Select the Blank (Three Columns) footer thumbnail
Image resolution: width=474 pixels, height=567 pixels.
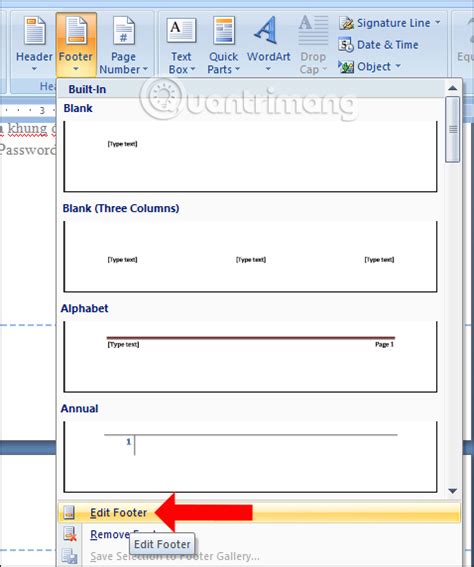click(250, 256)
